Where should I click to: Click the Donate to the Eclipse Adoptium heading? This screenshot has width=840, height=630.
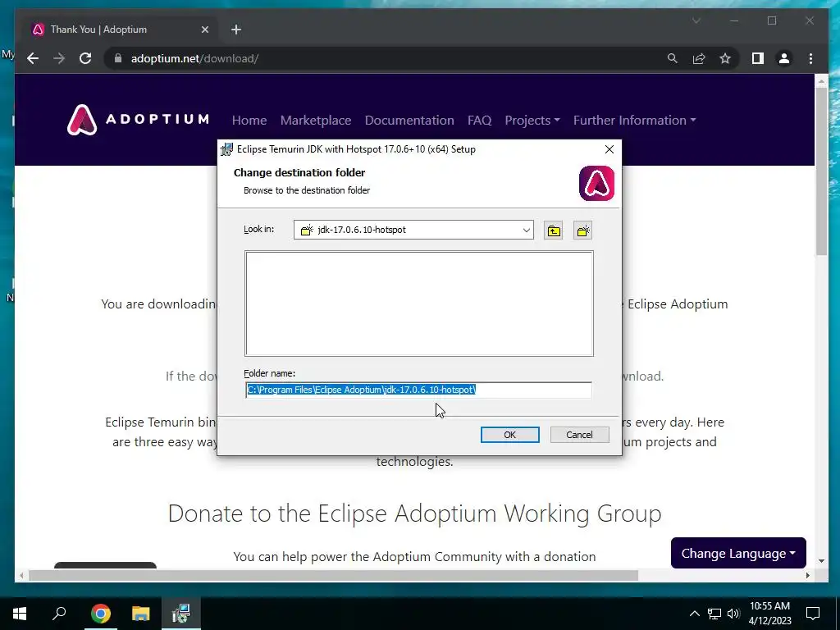coord(414,513)
